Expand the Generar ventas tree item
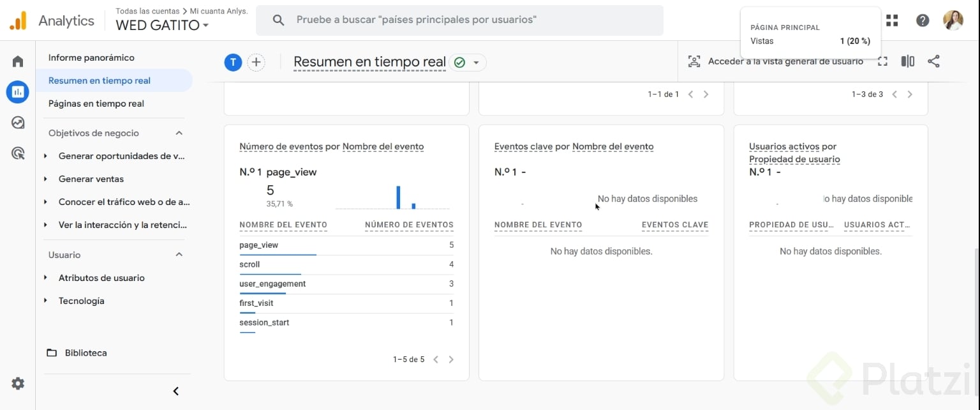 click(45, 179)
